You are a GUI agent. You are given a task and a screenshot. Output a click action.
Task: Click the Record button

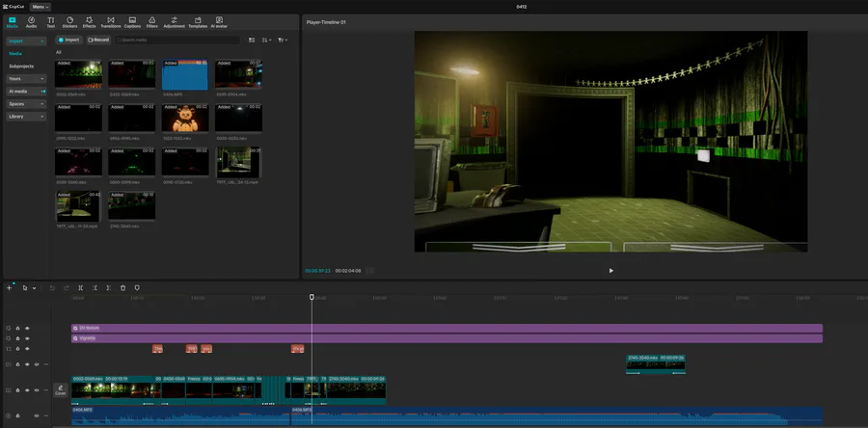tap(98, 40)
